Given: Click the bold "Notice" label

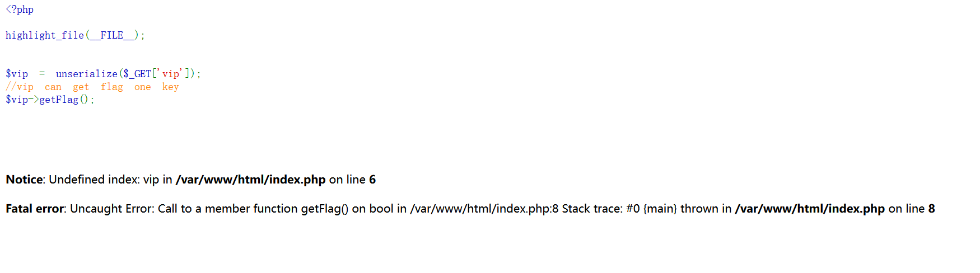Looking at the screenshot, I should click(x=24, y=180).
